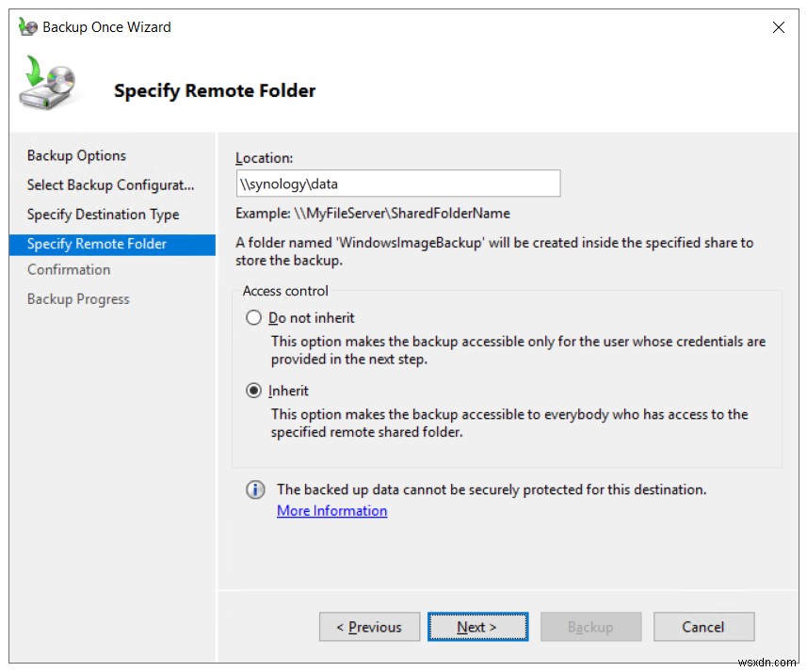
Task: Click the Confirmation step in the sidebar
Action: 69,269
